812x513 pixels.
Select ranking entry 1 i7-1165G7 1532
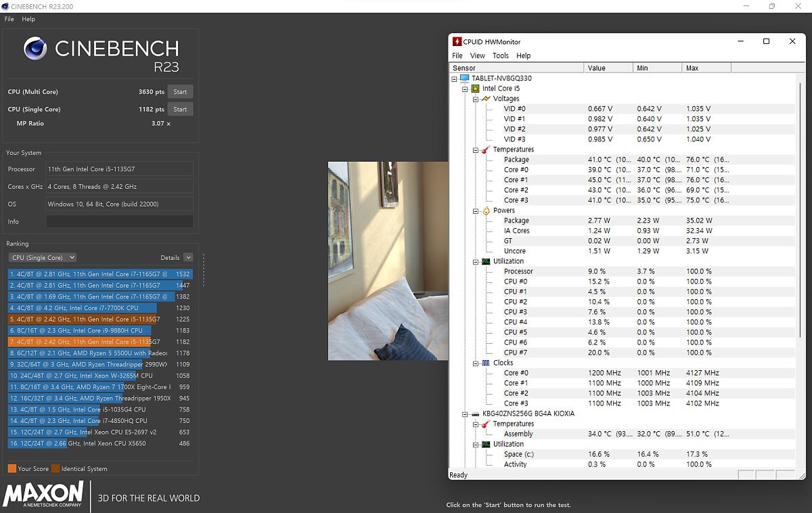[101, 274]
